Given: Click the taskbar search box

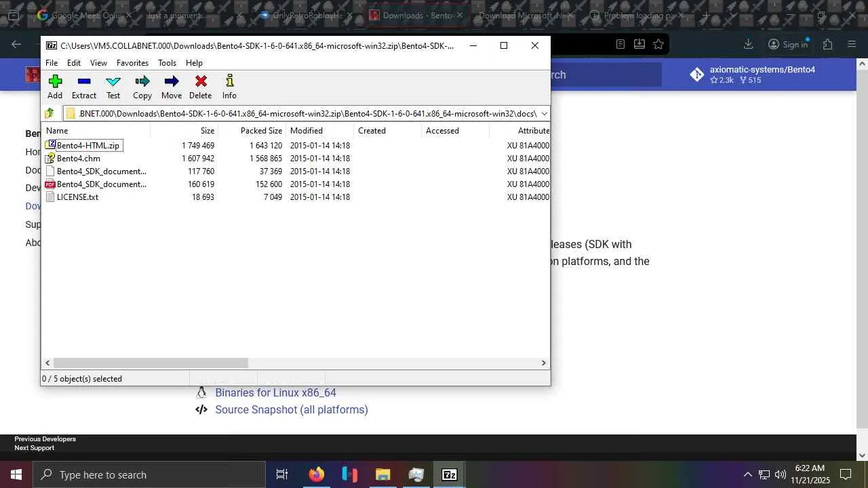Looking at the screenshot, I should click(x=149, y=474).
